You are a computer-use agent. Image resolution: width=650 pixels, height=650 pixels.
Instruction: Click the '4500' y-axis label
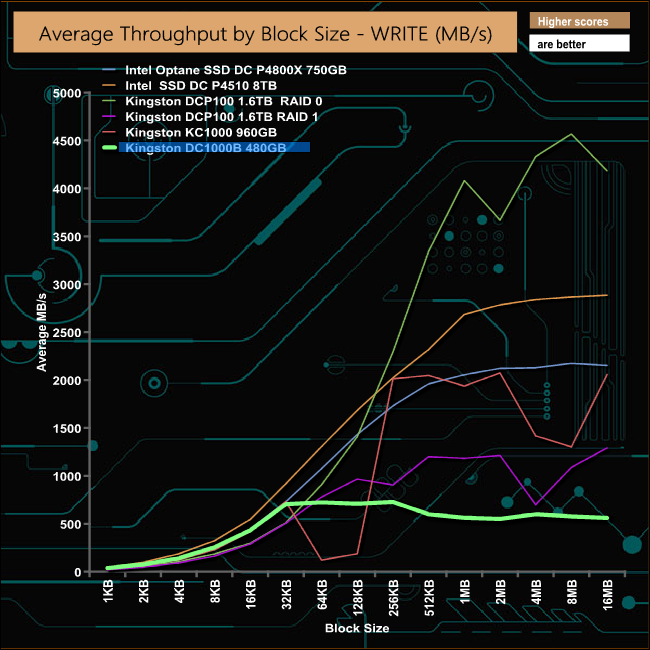pos(67,141)
